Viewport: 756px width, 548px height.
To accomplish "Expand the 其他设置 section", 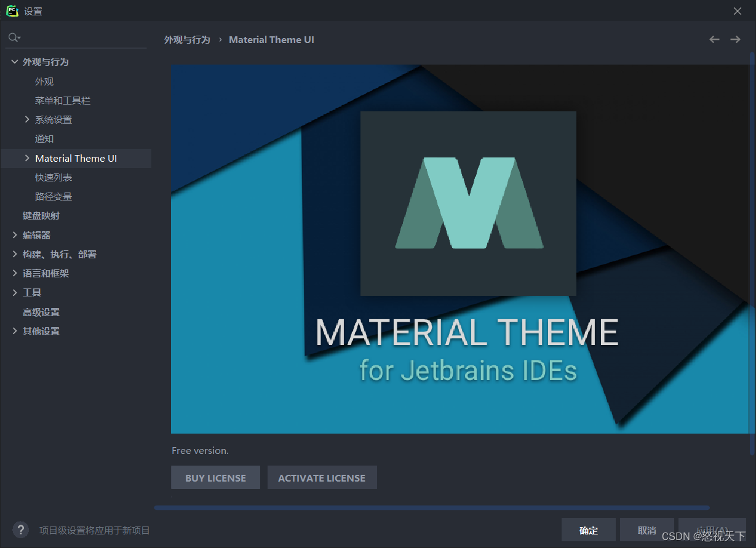I will coord(15,331).
